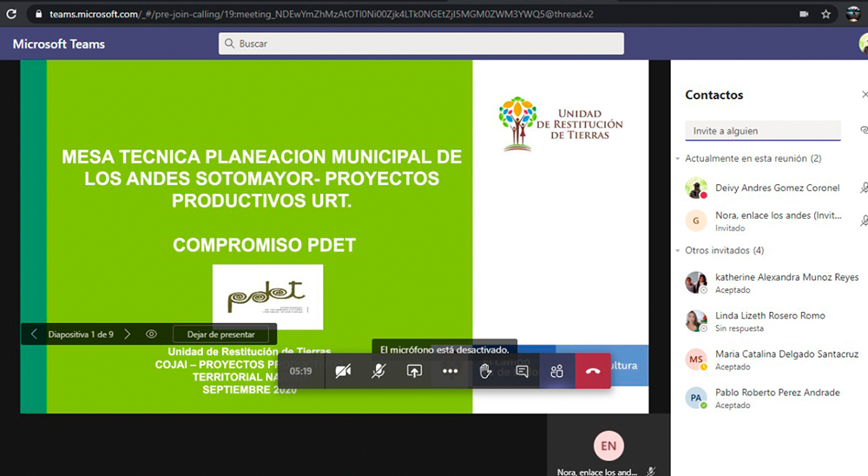Click the PDET logo on the slide
Screen dimensions: 868x476
267,297
